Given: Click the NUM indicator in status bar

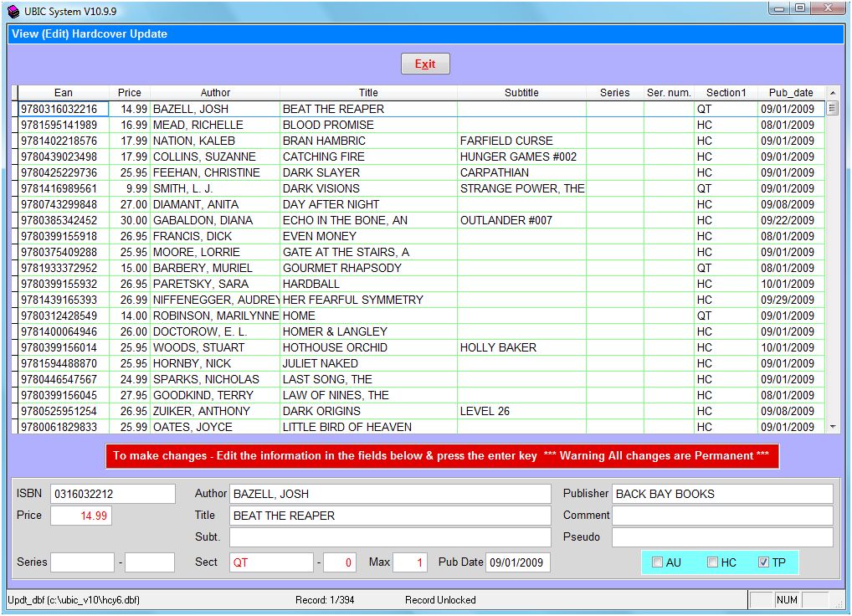Looking at the screenshot, I should tap(787, 600).
